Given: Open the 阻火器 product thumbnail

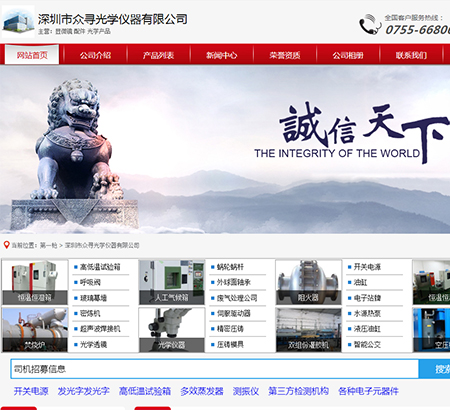Looking at the screenshot, I should pyautogui.click(x=308, y=282).
